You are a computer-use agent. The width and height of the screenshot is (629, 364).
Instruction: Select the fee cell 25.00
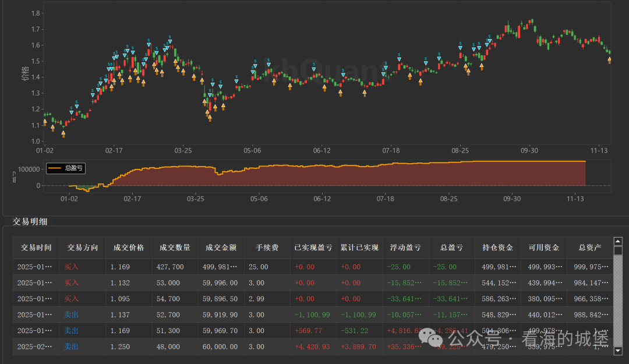click(x=267, y=267)
